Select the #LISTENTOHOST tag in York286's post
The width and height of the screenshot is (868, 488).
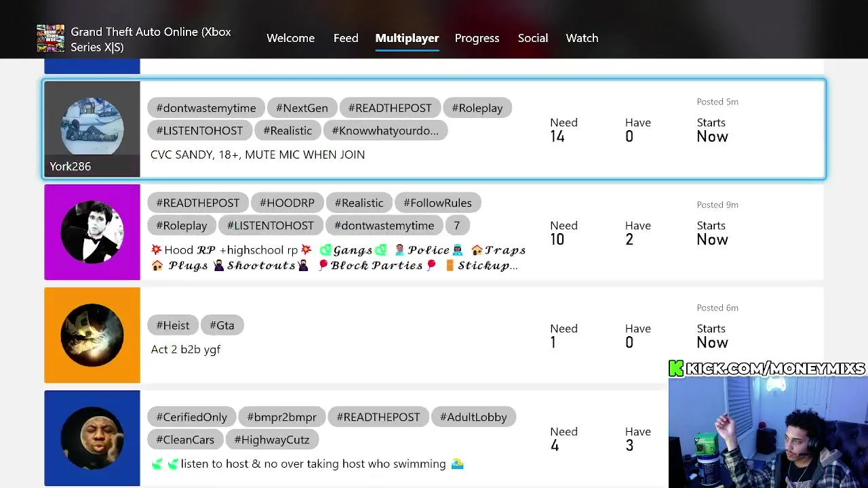(199, 130)
